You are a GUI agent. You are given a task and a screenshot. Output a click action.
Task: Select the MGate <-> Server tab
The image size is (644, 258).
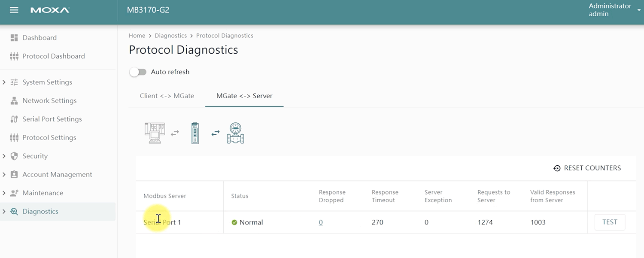[x=244, y=96]
